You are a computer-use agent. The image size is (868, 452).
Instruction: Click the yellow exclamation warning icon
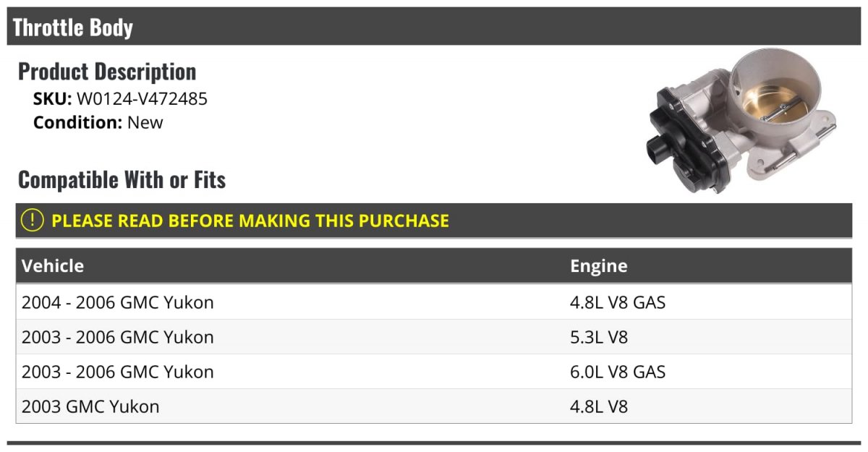[33, 221]
